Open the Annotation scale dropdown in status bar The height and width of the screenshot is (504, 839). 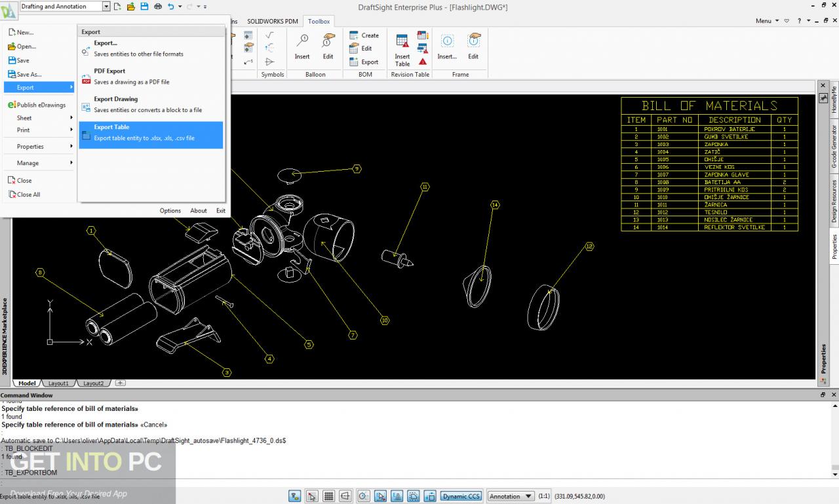click(511, 496)
